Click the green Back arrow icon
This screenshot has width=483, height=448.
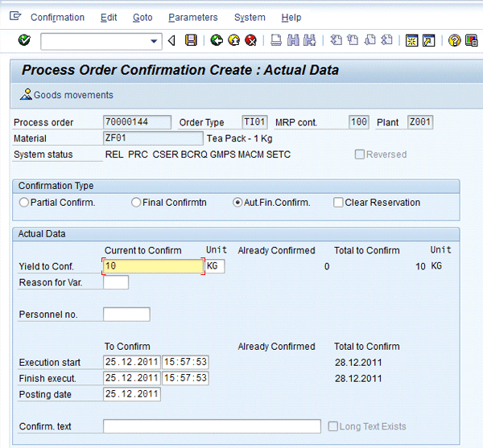217,40
